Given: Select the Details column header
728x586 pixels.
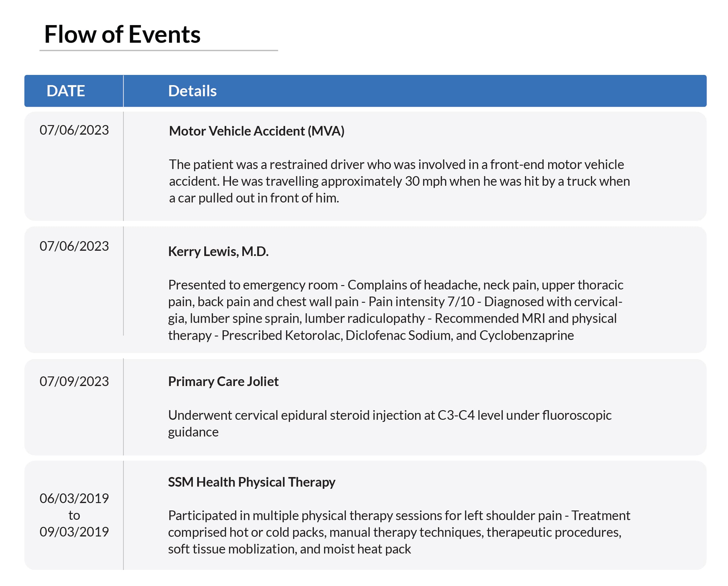Looking at the screenshot, I should point(192,91).
